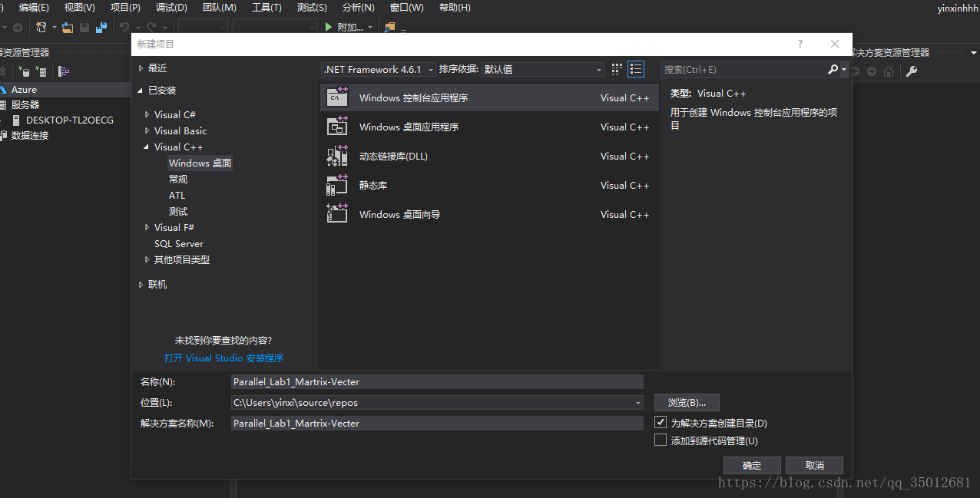Open the 项目(P) menu
This screenshot has height=498, width=980.
(x=126, y=7)
